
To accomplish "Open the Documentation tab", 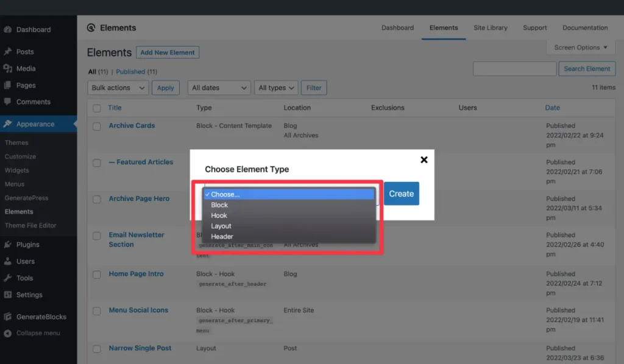I will coord(585,28).
